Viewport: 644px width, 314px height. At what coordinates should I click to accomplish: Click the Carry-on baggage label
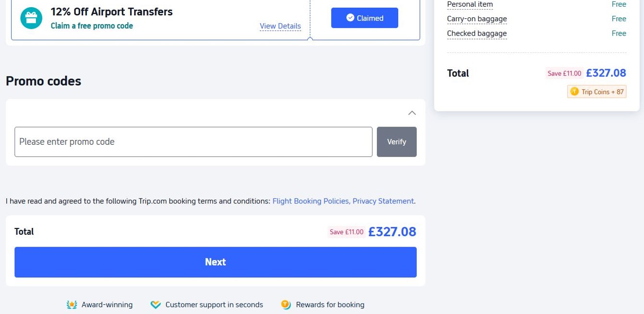point(476,19)
